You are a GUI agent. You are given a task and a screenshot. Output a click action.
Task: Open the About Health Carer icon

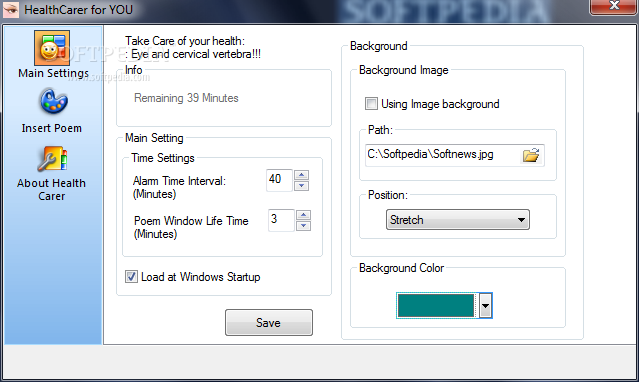[x=53, y=159]
